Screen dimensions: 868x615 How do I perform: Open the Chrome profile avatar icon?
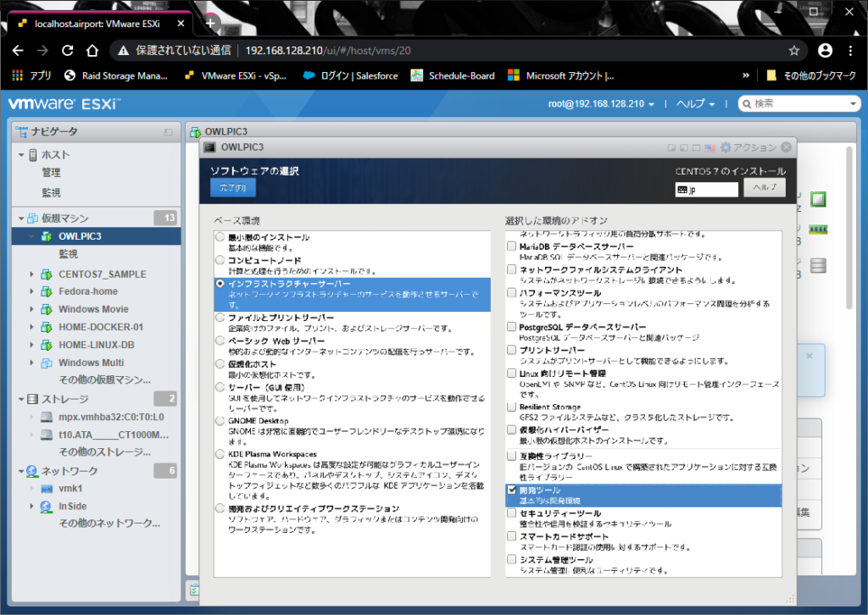(x=825, y=50)
